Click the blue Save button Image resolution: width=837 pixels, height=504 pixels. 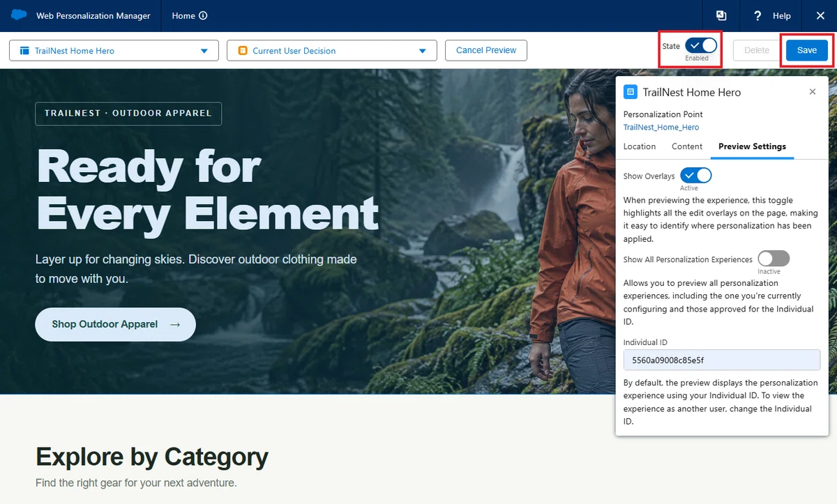coord(807,50)
